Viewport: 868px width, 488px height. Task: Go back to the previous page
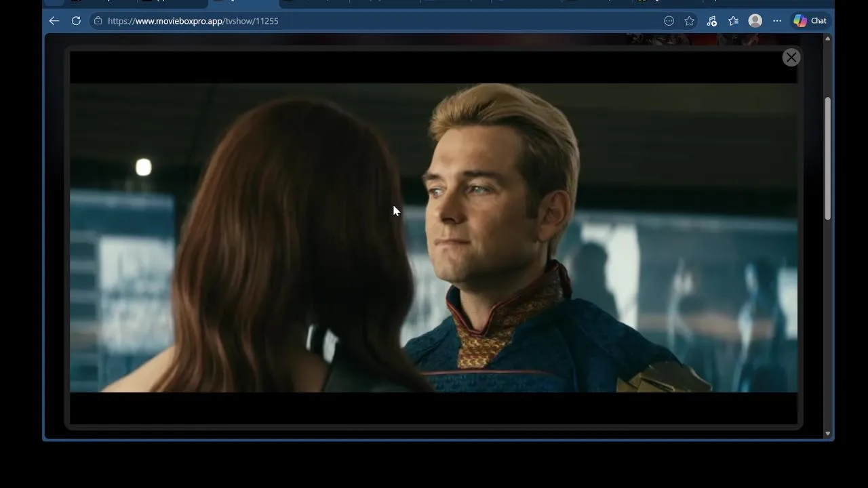click(x=54, y=21)
